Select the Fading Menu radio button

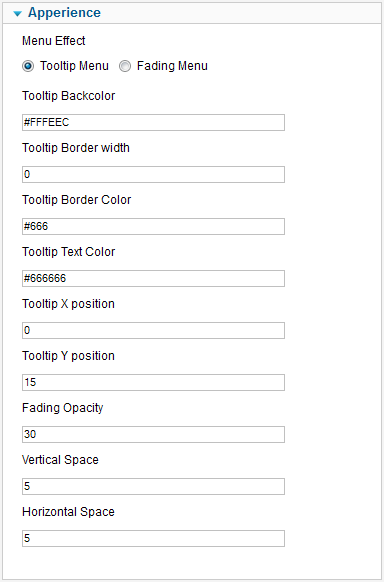tap(125, 66)
